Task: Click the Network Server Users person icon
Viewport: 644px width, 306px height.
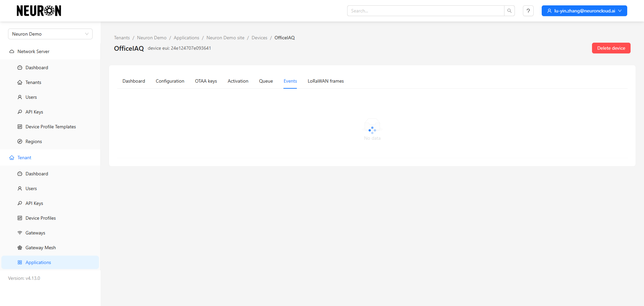Action: pos(20,97)
